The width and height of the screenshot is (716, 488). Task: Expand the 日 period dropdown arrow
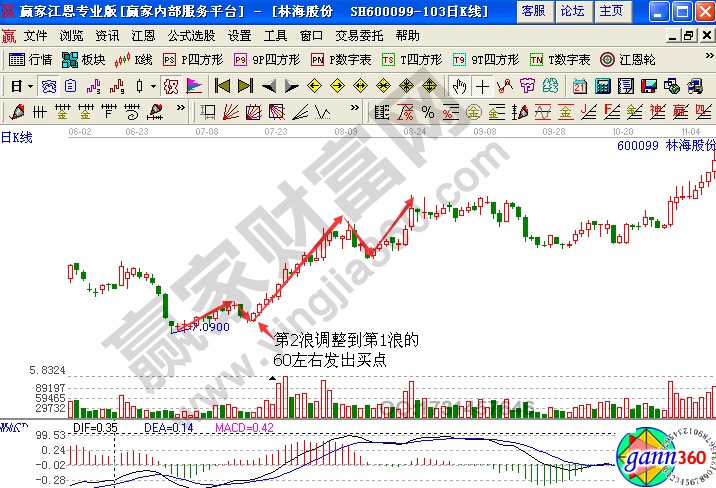(31, 86)
